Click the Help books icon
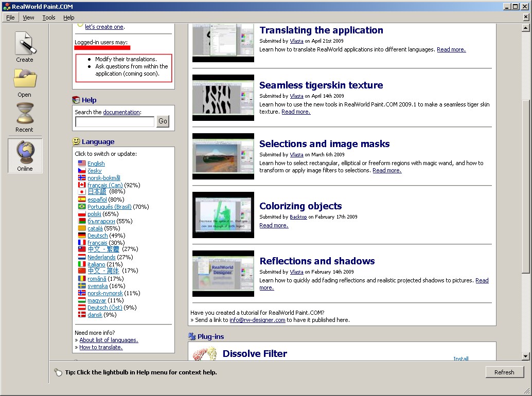Screen dimensions: 532x396 click(76, 100)
